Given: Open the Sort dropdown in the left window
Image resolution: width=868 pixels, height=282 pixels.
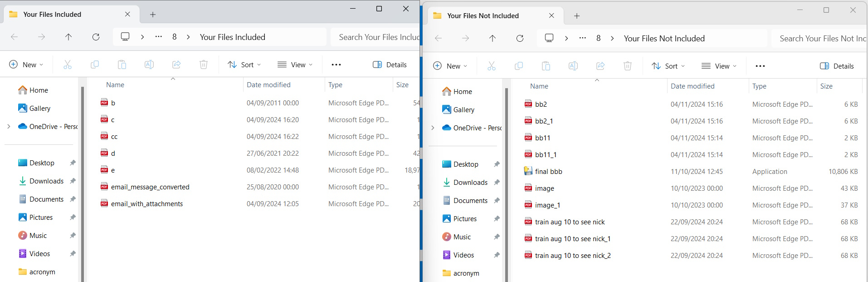Looking at the screenshot, I should 244,65.
